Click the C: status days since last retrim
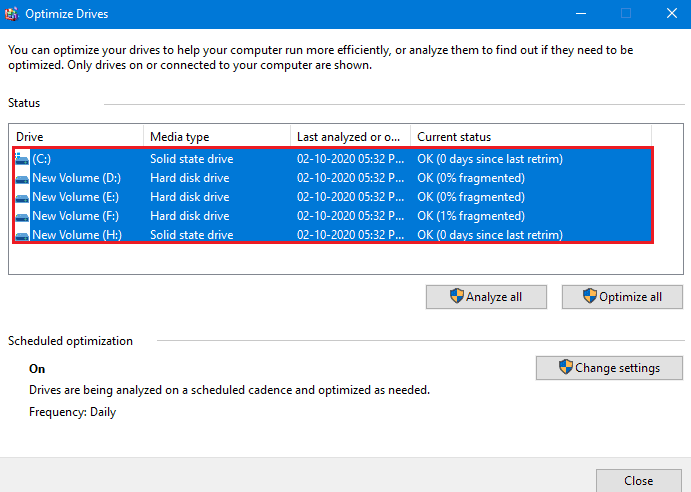691x492 pixels. (490, 159)
